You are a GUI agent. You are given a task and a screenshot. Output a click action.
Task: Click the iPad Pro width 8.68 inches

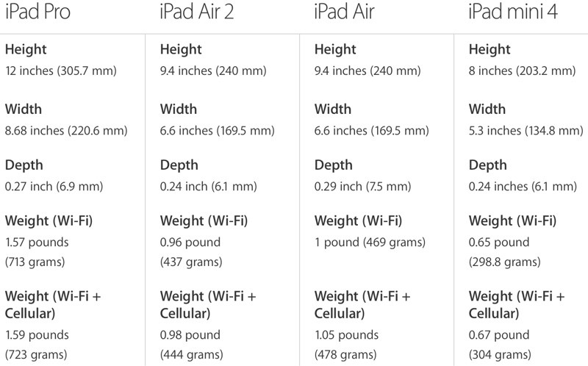(66, 132)
